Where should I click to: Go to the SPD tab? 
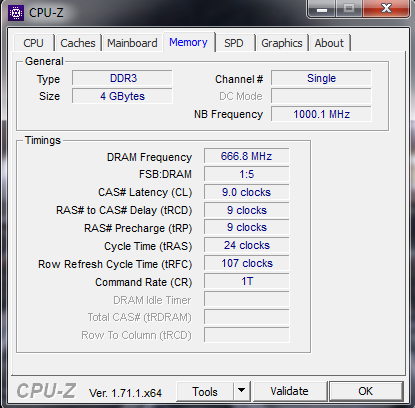pyautogui.click(x=234, y=43)
